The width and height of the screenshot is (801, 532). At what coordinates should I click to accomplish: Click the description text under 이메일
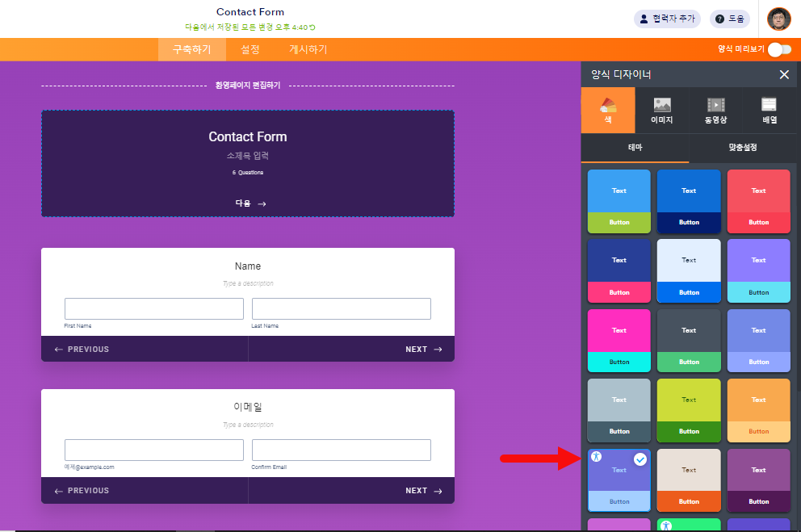click(248, 425)
